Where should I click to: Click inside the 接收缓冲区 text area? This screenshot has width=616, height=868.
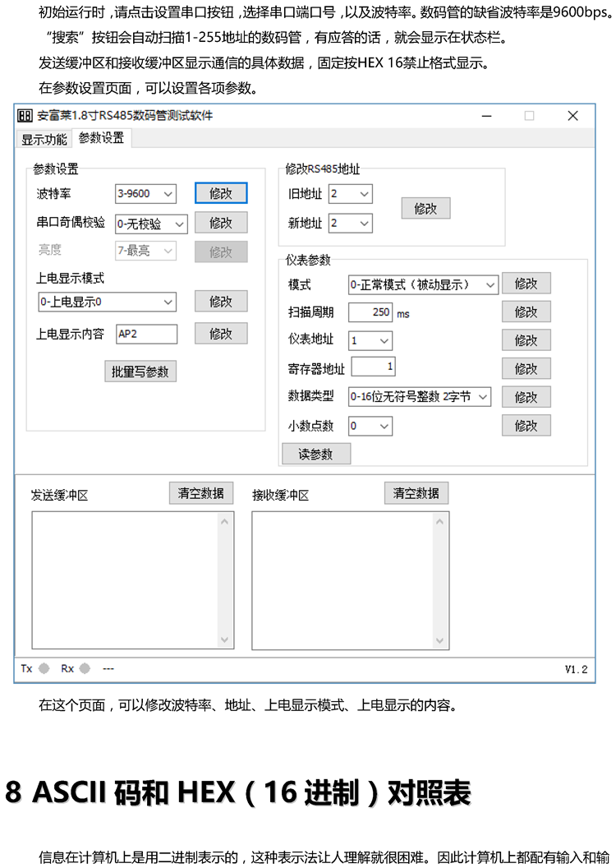tap(342, 580)
